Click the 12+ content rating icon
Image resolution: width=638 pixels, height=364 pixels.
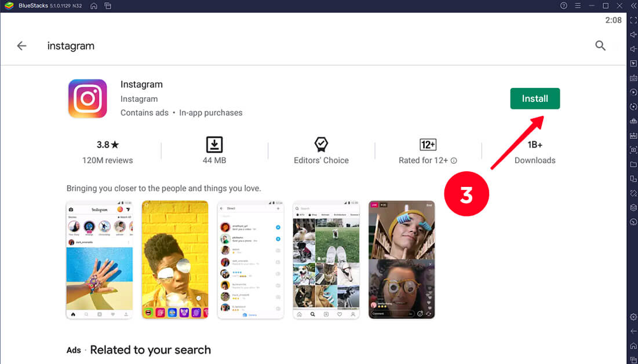428,145
